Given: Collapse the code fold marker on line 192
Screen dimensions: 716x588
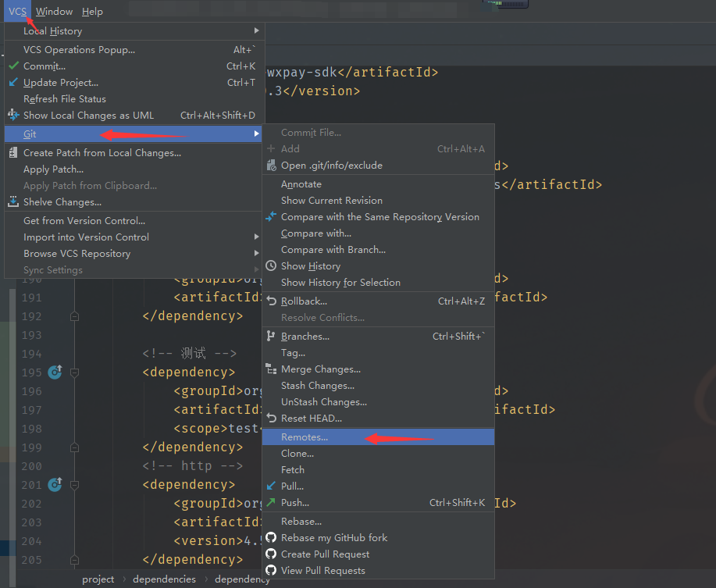Looking at the screenshot, I should click(74, 316).
